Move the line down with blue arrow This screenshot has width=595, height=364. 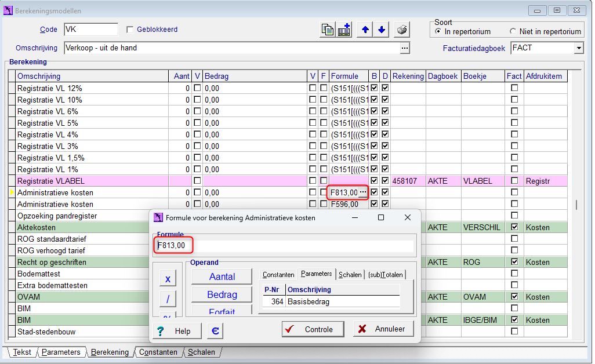click(x=382, y=30)
